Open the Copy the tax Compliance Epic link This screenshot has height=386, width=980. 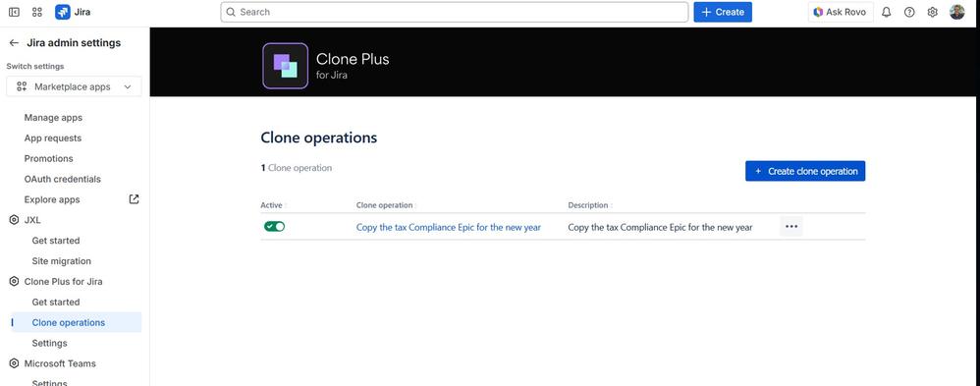point(449,227)
